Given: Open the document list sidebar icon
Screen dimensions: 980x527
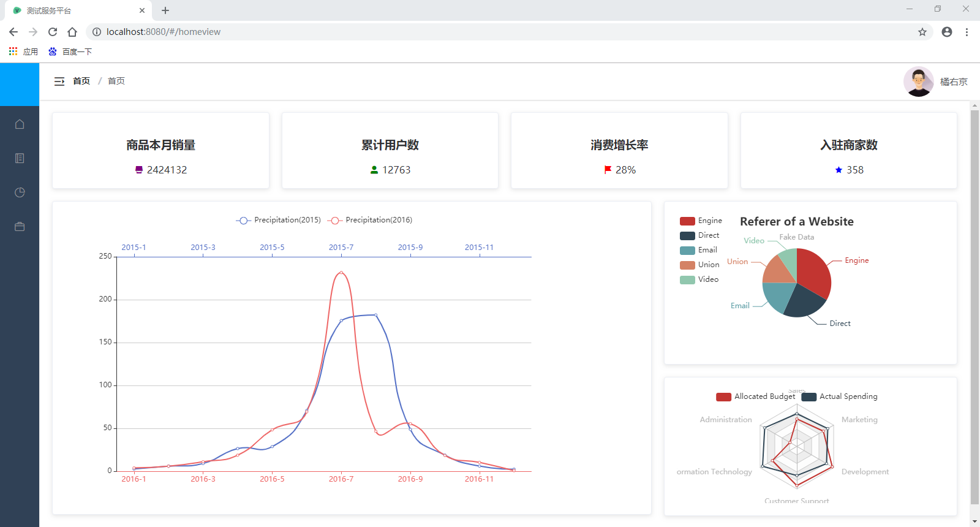Looking at the screenshot, I should [x=20, y=158].
